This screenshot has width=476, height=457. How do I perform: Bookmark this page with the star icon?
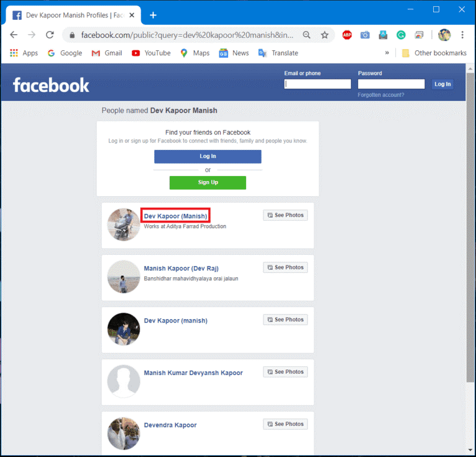point(325,35)
